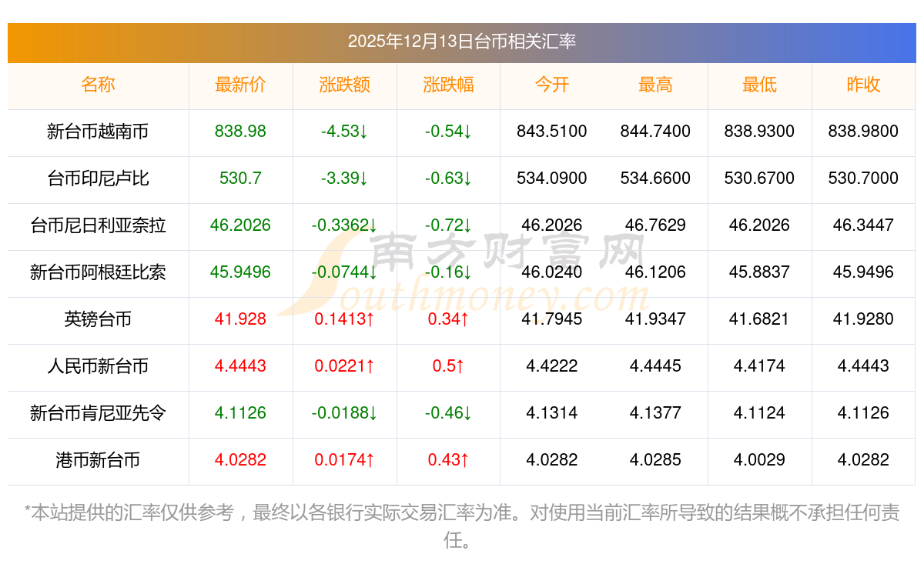Click opening price 4.4222

click(x=552, y=366)
